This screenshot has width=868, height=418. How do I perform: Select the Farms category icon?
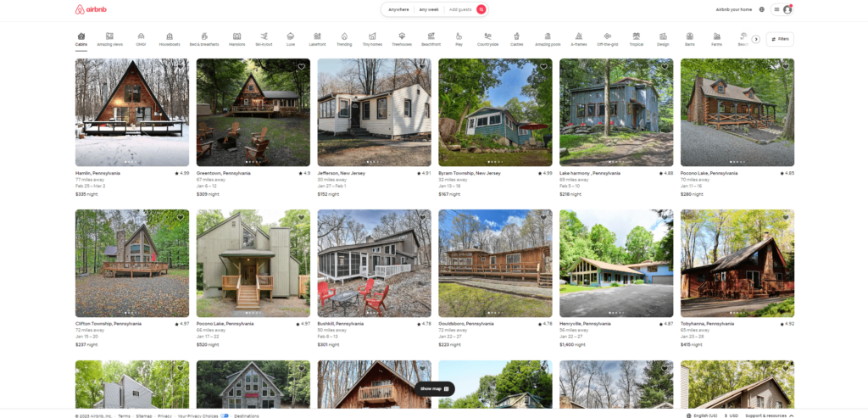point(716,36)
